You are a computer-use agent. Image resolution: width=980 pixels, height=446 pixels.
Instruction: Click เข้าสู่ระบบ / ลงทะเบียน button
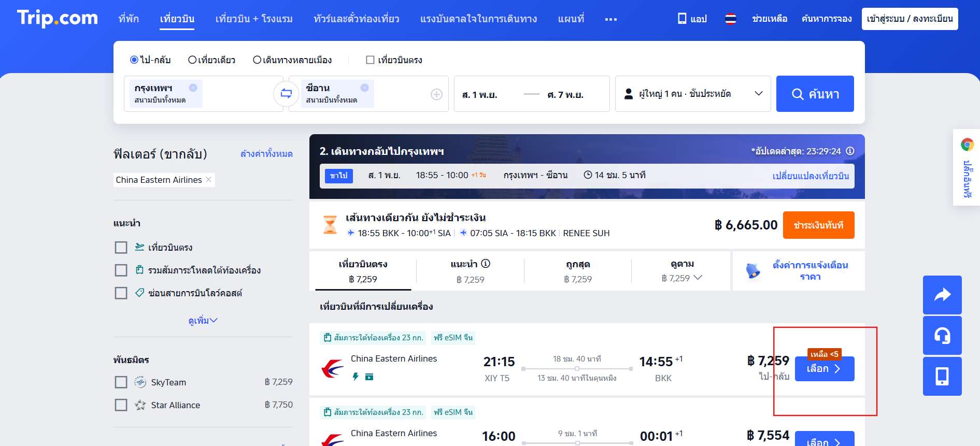[x=910, y=19]
